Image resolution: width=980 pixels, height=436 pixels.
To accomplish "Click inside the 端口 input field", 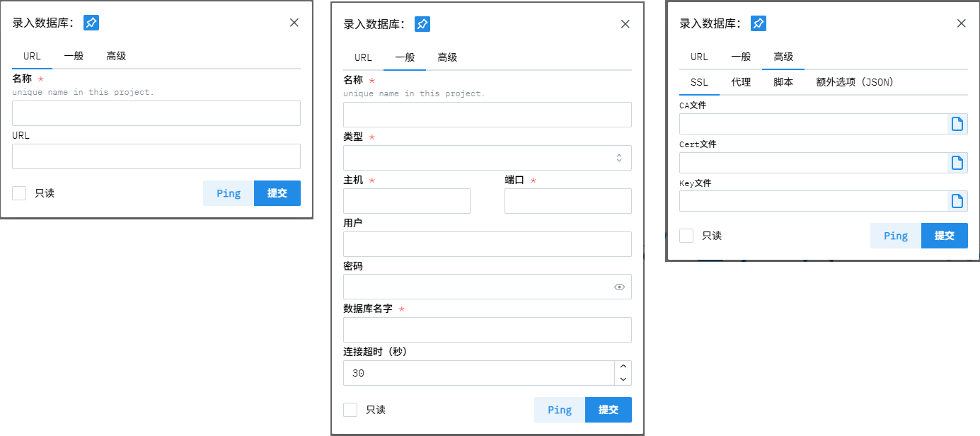I will (567, 201).
